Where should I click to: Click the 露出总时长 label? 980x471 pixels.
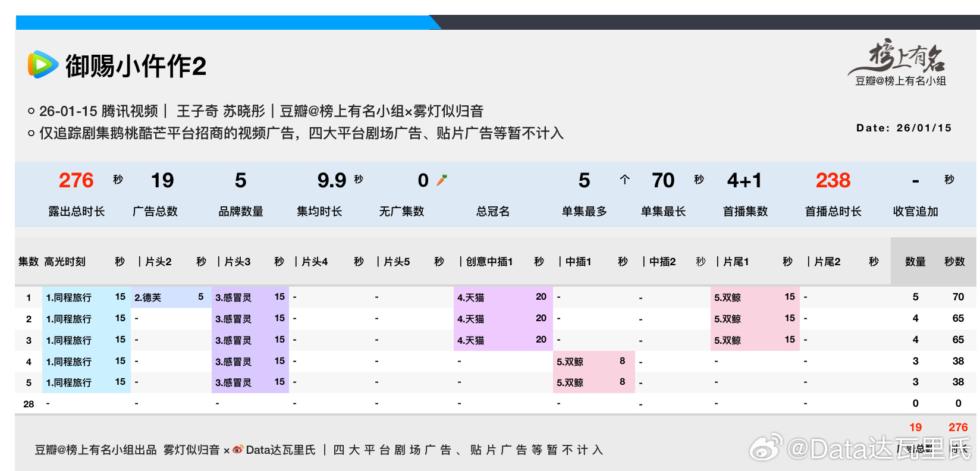(x=76, y=211)
